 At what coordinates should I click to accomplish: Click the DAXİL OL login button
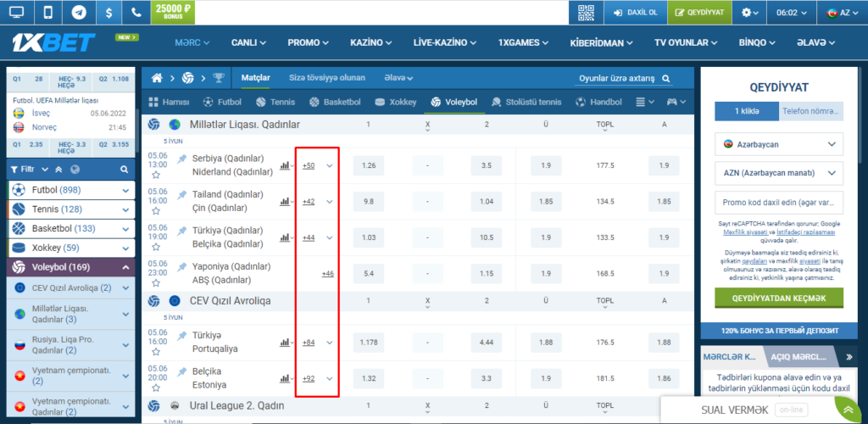click(x=635, y=12)
